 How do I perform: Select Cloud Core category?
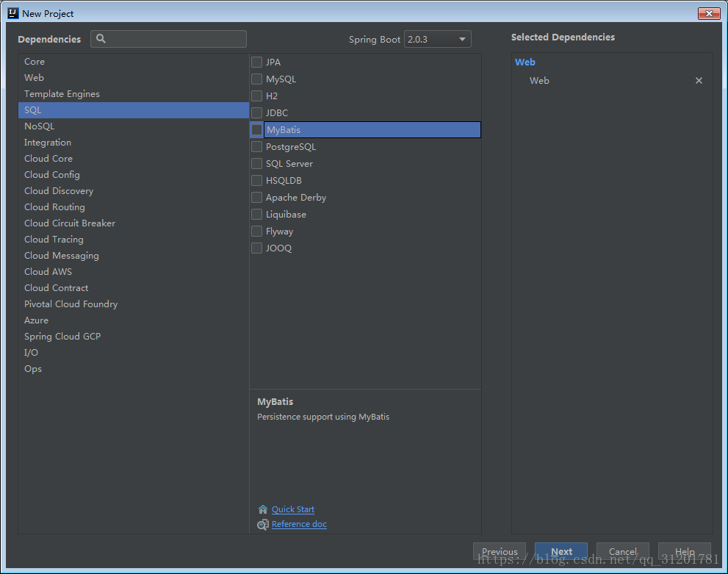pyautogui.click(x=133, y=158)
